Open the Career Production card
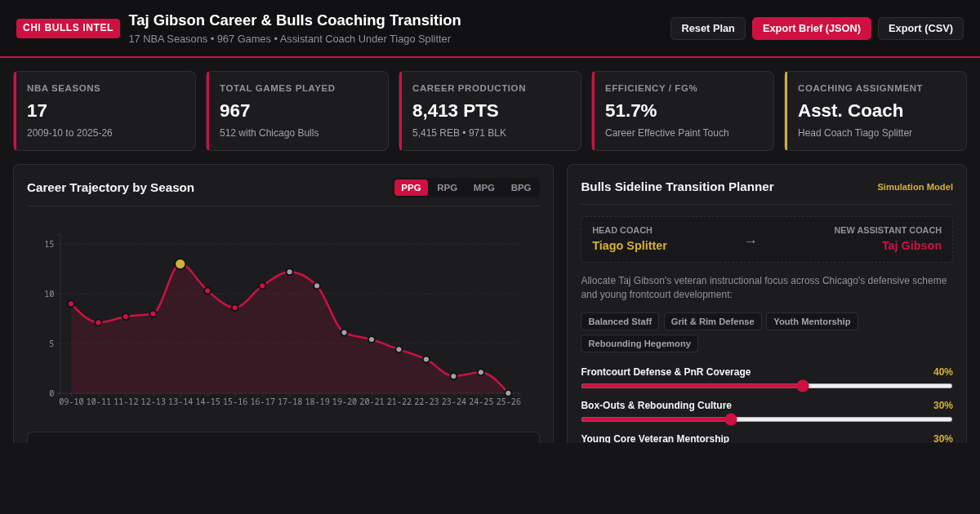Viewport: 980px width, 514px height. [x=490, y=111]
